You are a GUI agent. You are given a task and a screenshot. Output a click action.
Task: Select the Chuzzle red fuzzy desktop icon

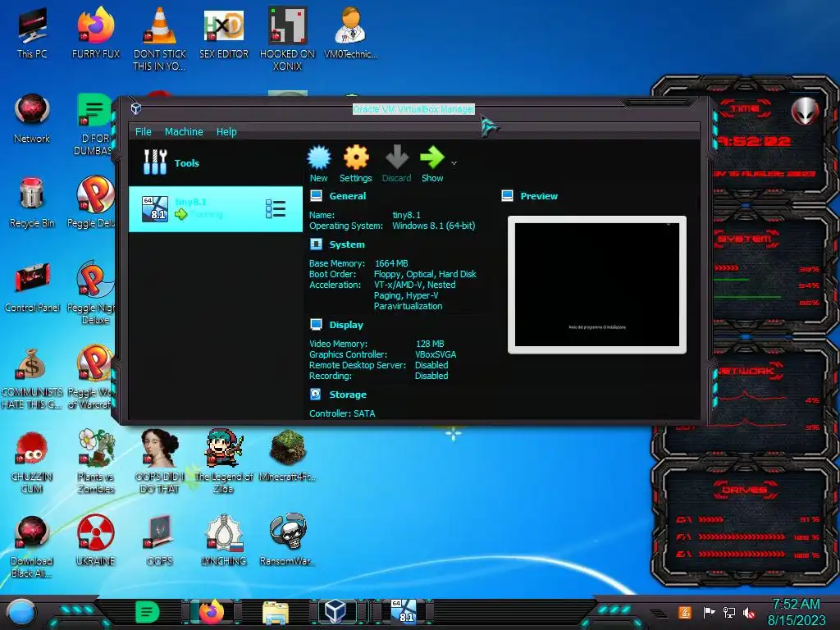click(x=32, y=462)
